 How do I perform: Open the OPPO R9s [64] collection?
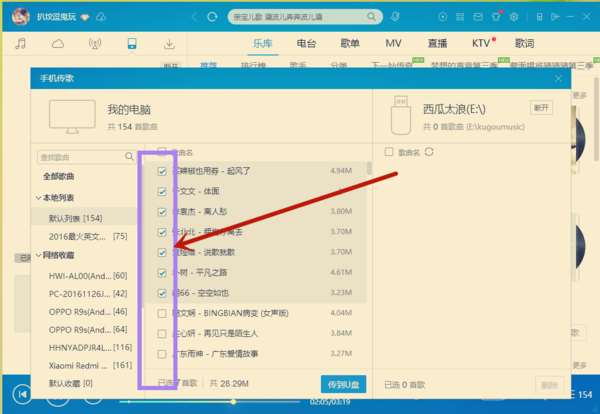pyautogui.click(x=88, y=329)
